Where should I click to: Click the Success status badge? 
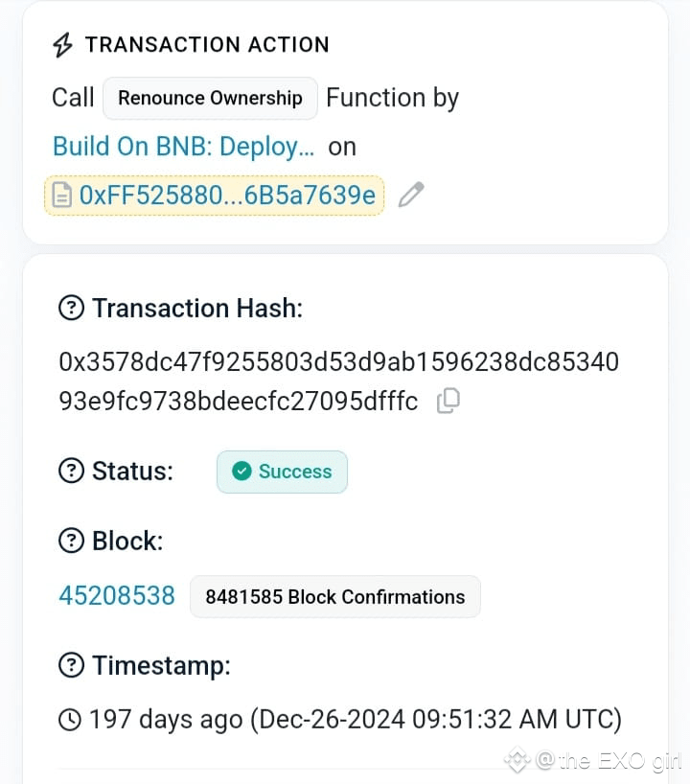tap(282, 472)
